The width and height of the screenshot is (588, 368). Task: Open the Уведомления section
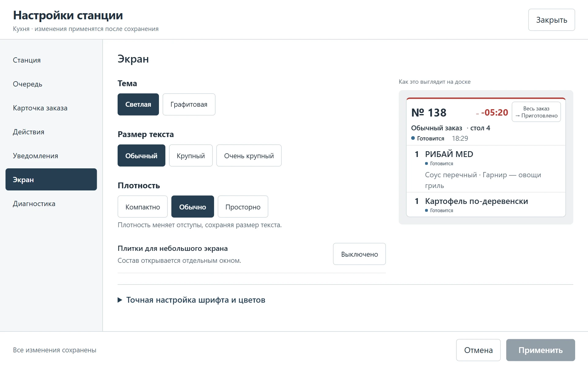pyautogui.click(x=51, y=156)
